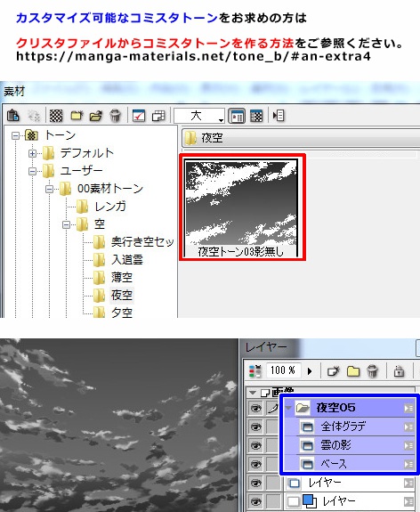Viewport: 420px width, 512px height.
Task: Select the 雲の影 layer
Action: click(x=335, y=445)
